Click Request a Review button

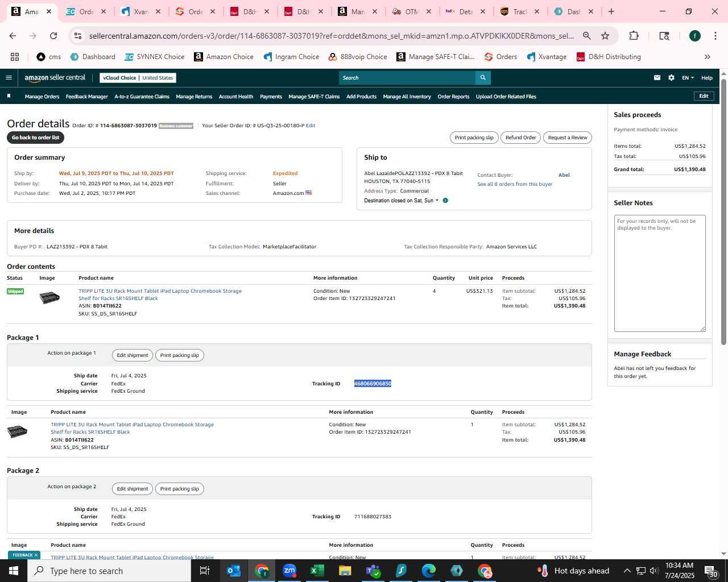click(x=568, y=138)
